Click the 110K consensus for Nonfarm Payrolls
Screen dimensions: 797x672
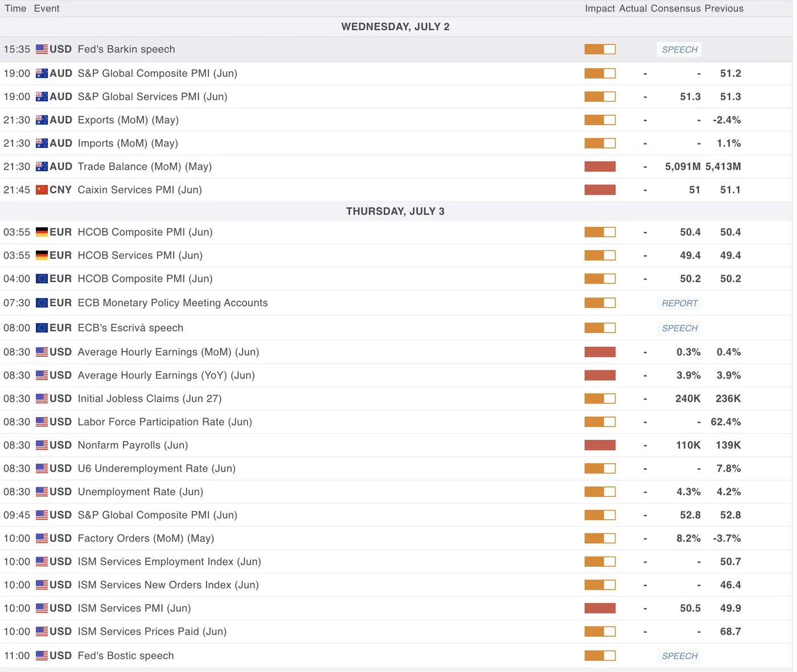point(688,446)
